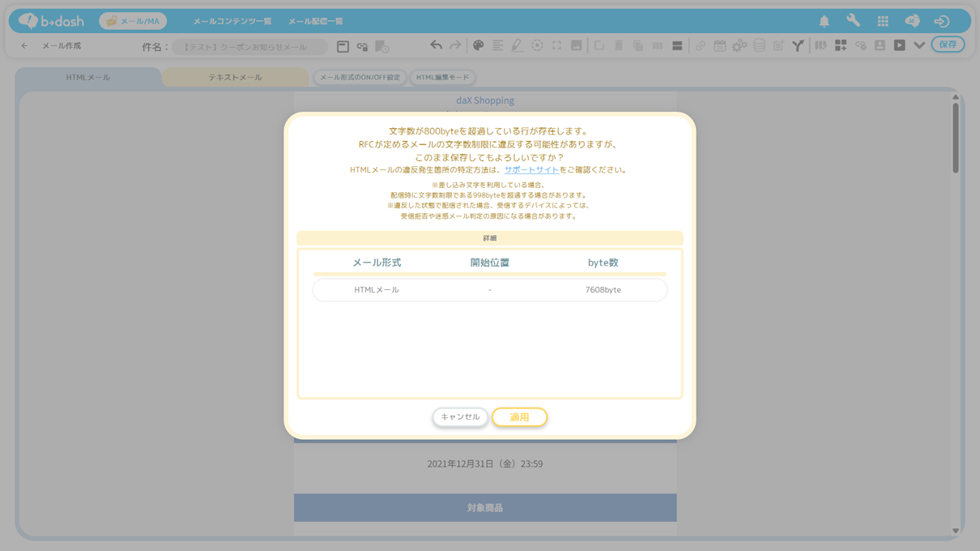Switch to HTML編集モード

tap(442, 78)
